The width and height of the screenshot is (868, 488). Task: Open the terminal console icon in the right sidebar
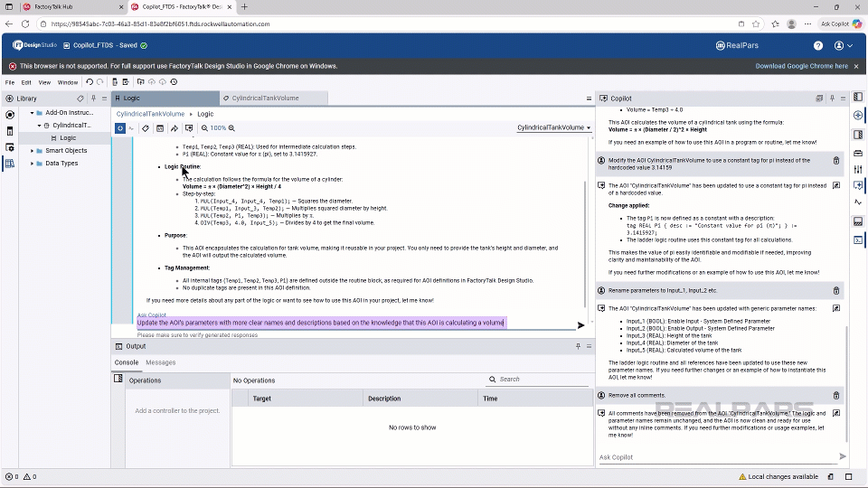coord(858,240)
